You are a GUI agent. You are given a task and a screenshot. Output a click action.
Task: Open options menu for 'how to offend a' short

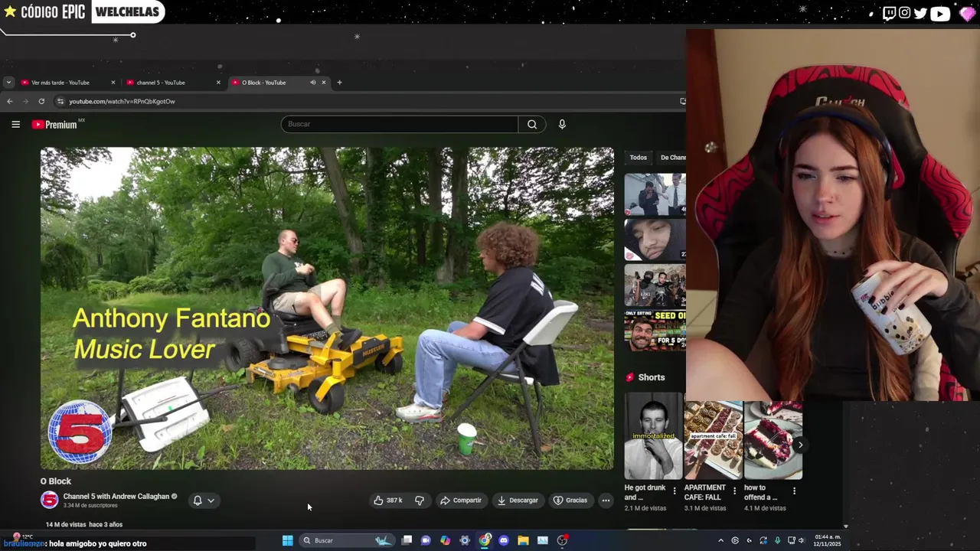tap(794, 491)
